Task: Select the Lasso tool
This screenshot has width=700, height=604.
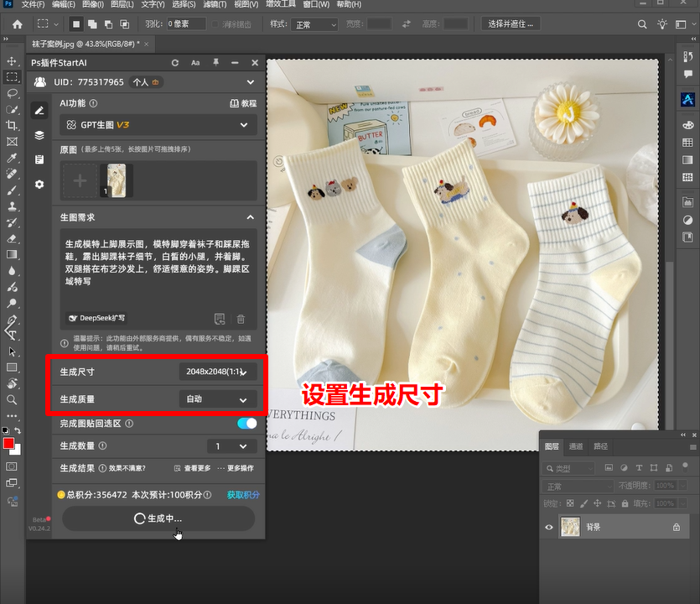Action: coord(12,93)
